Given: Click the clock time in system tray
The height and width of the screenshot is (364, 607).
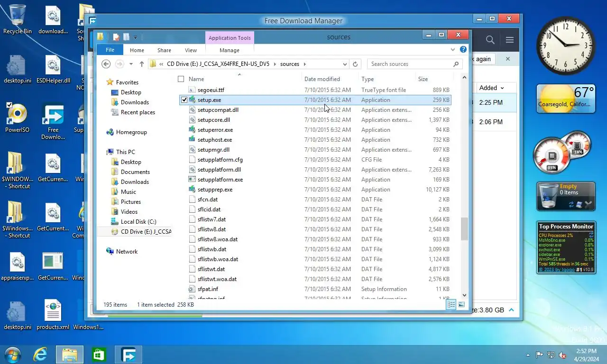Looking at the screenshot, I should [586, 351].
